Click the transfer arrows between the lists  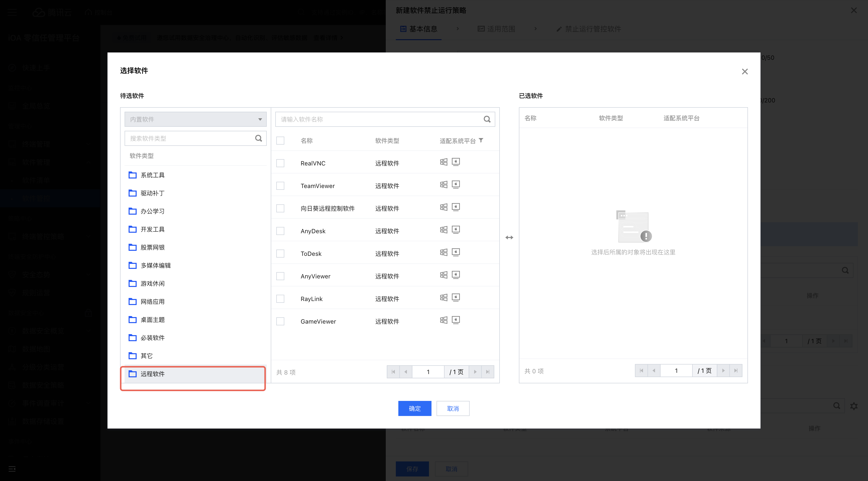(x=509, y=237)
